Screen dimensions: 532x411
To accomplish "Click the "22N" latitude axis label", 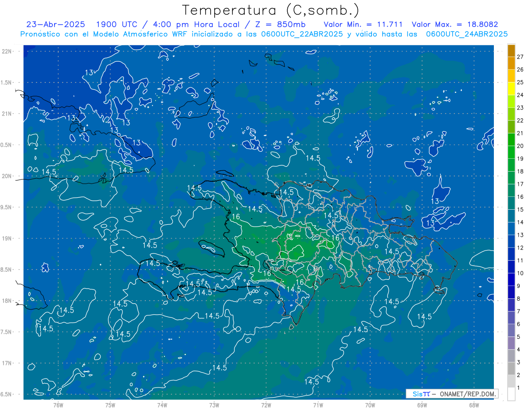I will pos(7,51).
